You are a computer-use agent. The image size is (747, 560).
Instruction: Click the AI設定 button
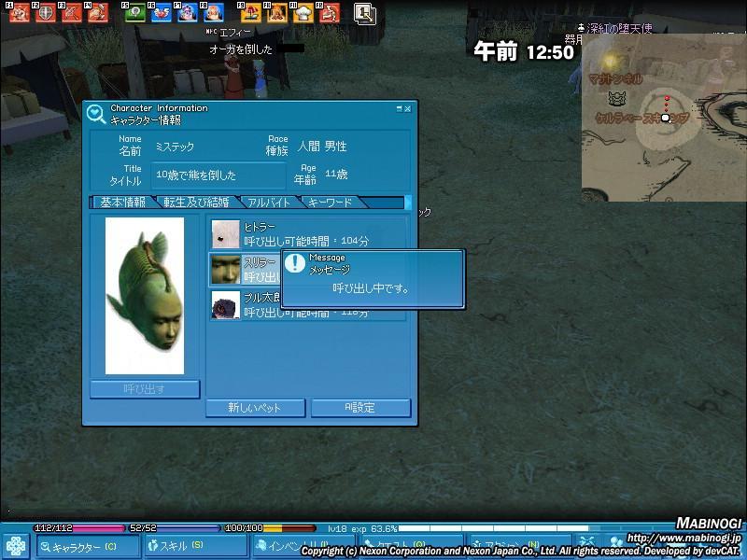360,408
